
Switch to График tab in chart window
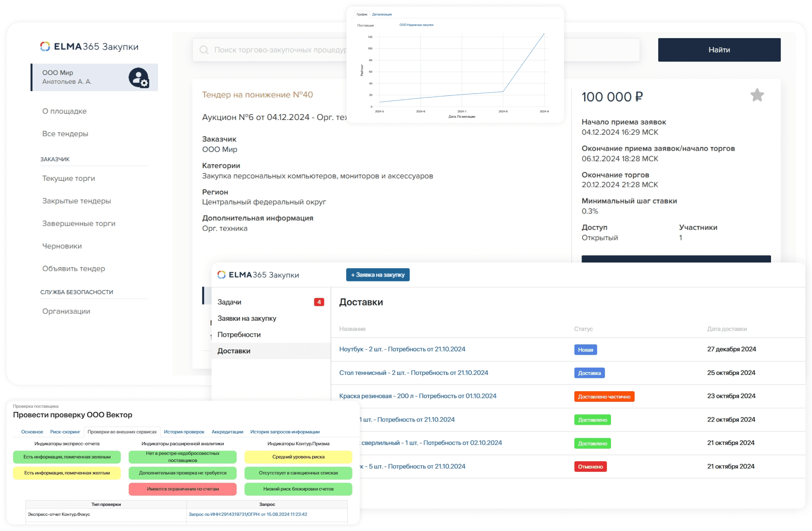(362, 14)
